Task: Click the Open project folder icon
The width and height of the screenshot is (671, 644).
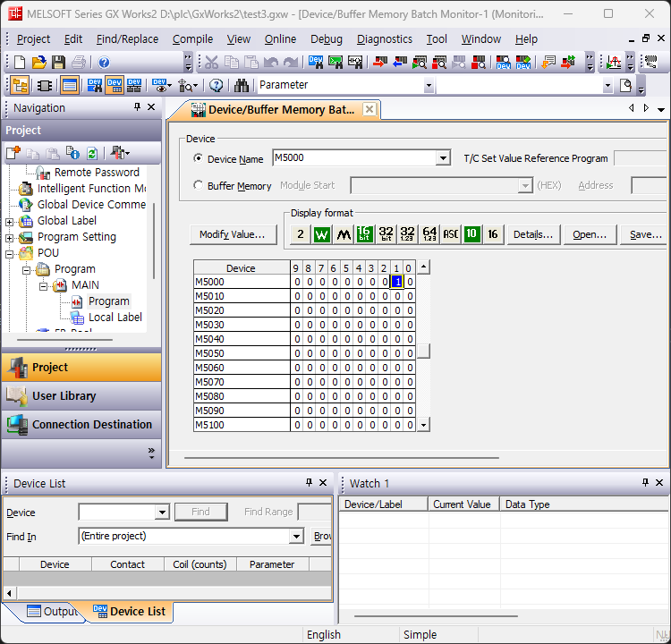Action: click(39, 63)
